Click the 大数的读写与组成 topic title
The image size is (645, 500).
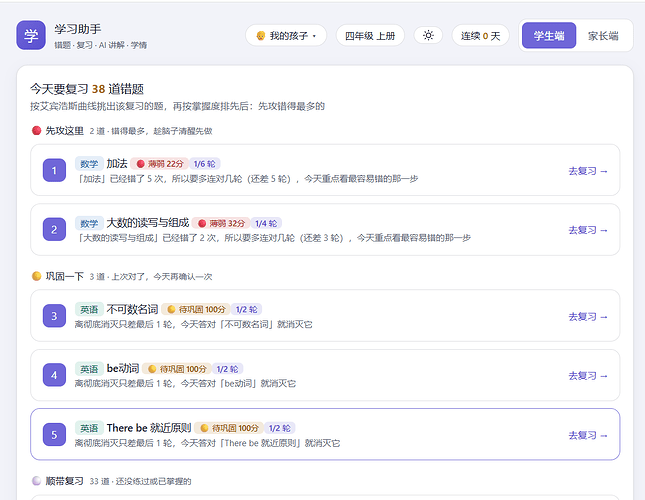pos(148,223)
